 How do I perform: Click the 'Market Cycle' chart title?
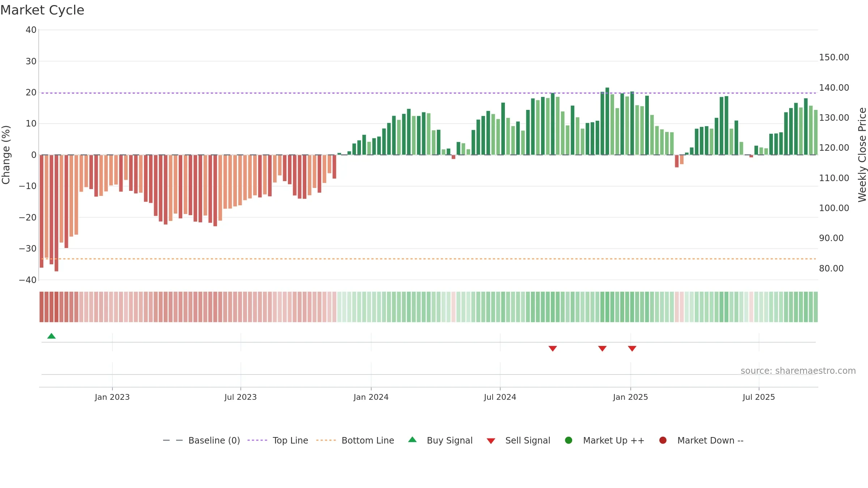(x=42, y=10)
